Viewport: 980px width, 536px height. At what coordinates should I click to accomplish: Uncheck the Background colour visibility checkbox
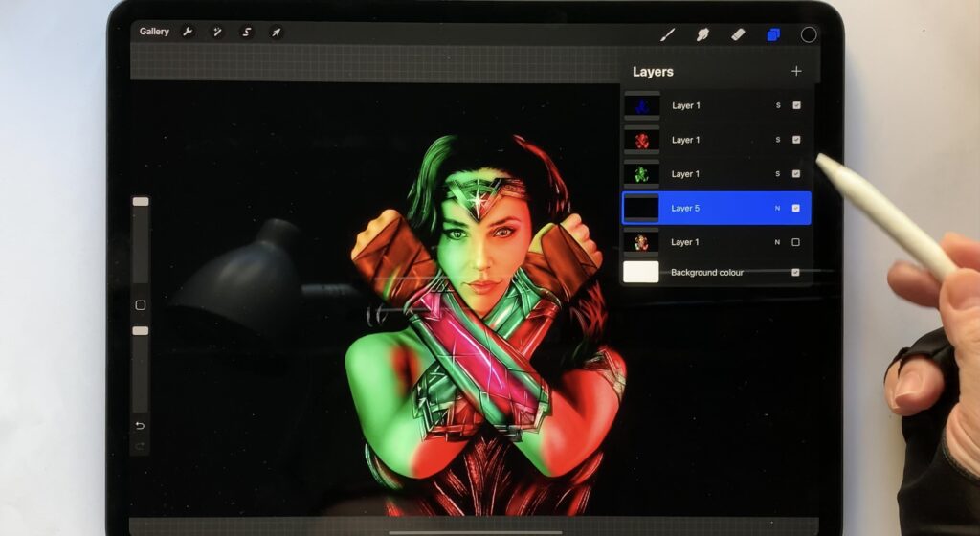click(x=796, y=273)
